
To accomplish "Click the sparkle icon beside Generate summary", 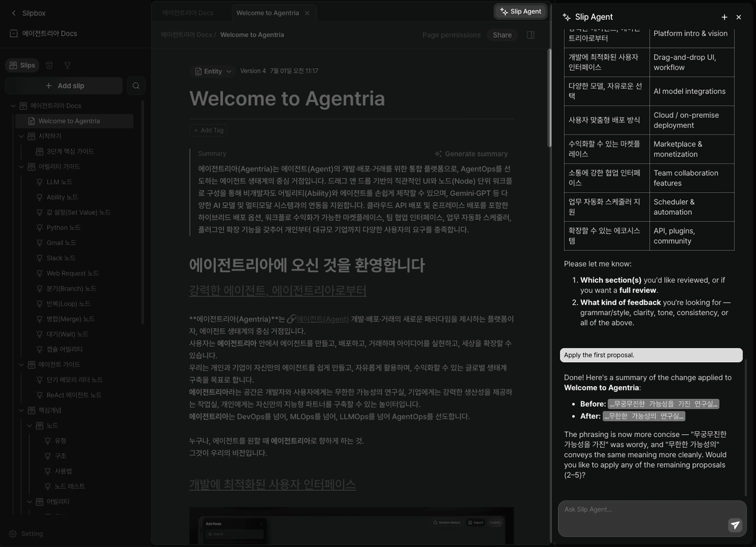I will point(438,154).
